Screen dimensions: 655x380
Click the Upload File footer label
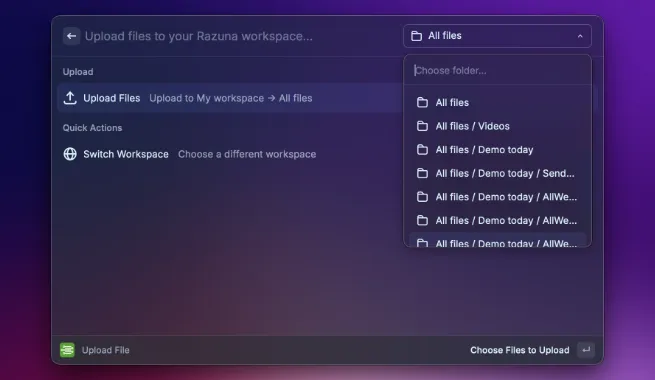click(x=105, y=350)
